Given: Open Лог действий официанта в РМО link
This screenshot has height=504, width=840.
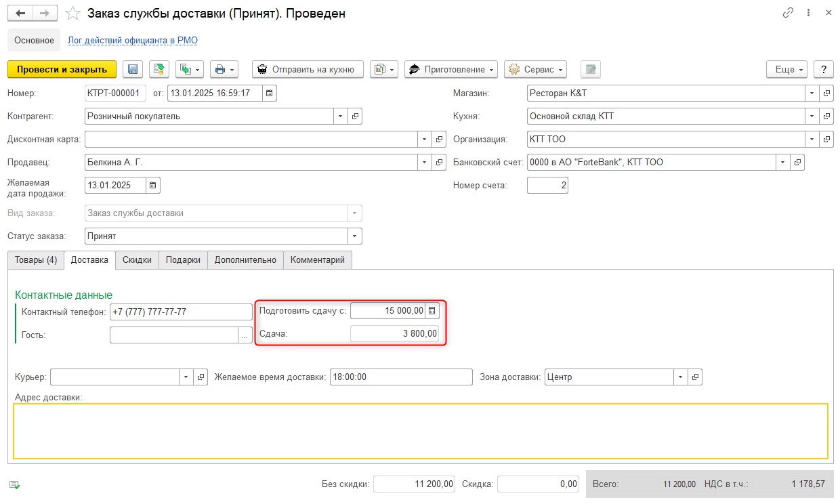Looking at the screenshot, I should coord(133,41).
